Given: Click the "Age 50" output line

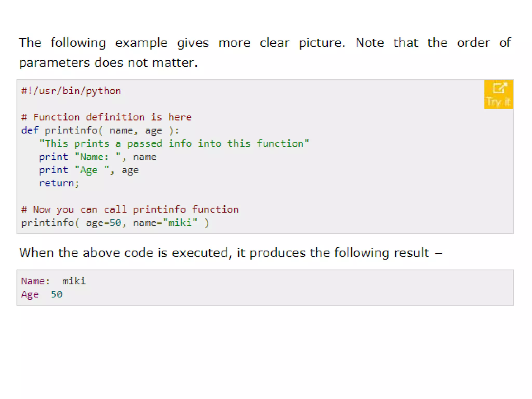Looking at the screenshot, I should (42, 294).
